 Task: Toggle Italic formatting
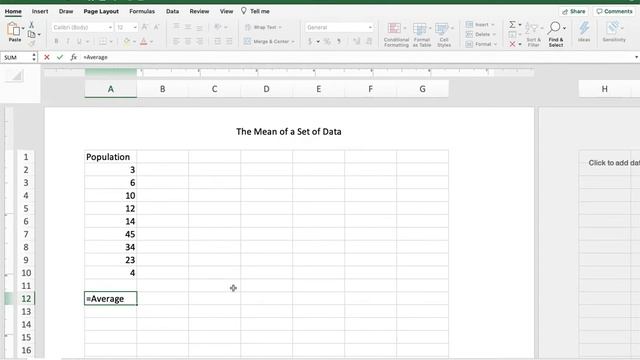[68, 41]
